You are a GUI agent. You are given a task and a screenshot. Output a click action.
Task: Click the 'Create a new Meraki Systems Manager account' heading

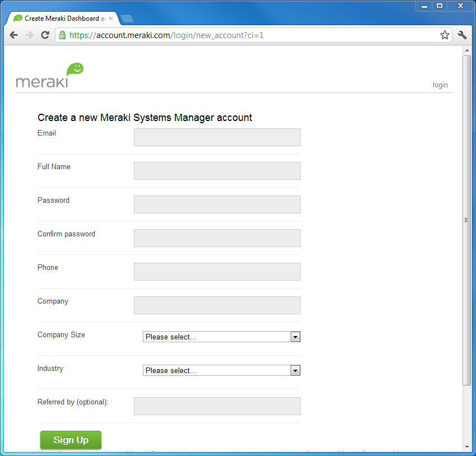pos(145,118)
